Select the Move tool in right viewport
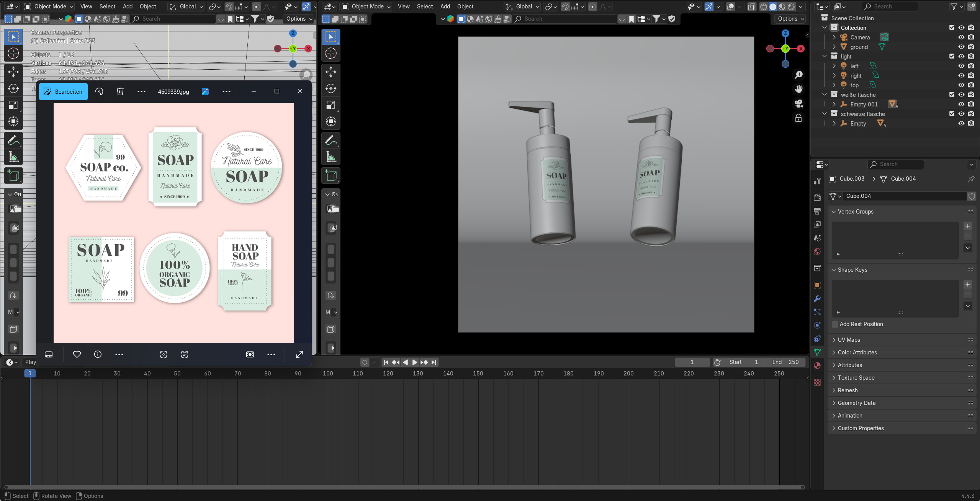Image resolution: width=980 pixels, height=501 pixels. (331, 72)
